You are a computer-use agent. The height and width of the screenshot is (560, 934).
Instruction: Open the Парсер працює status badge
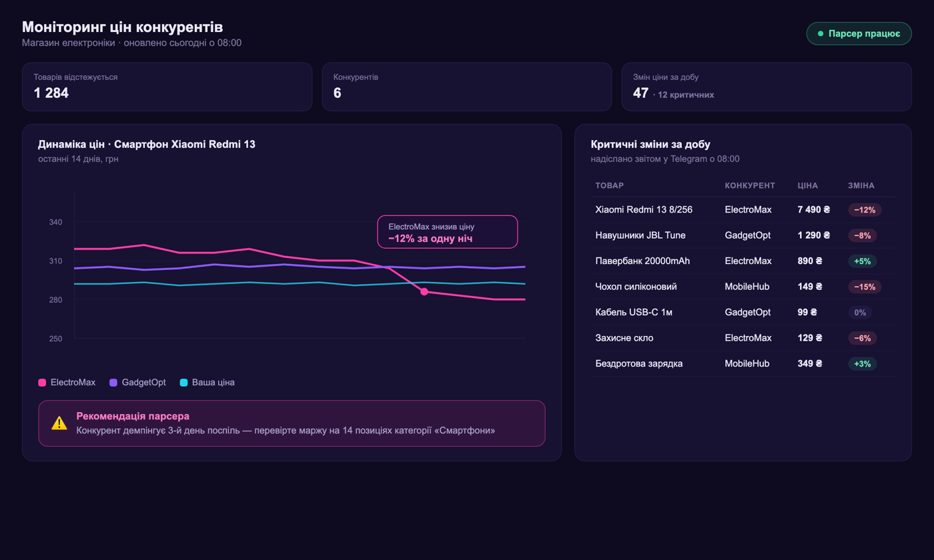(x=859, y=33)
